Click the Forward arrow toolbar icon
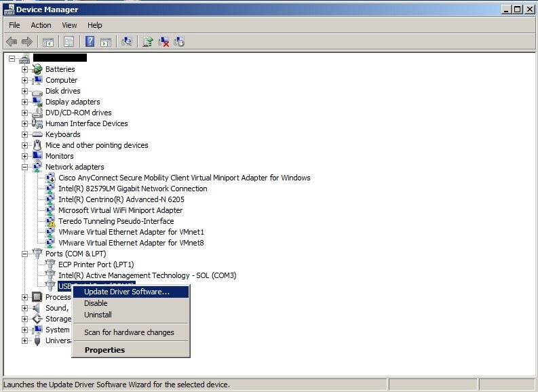 click(26, 42)
